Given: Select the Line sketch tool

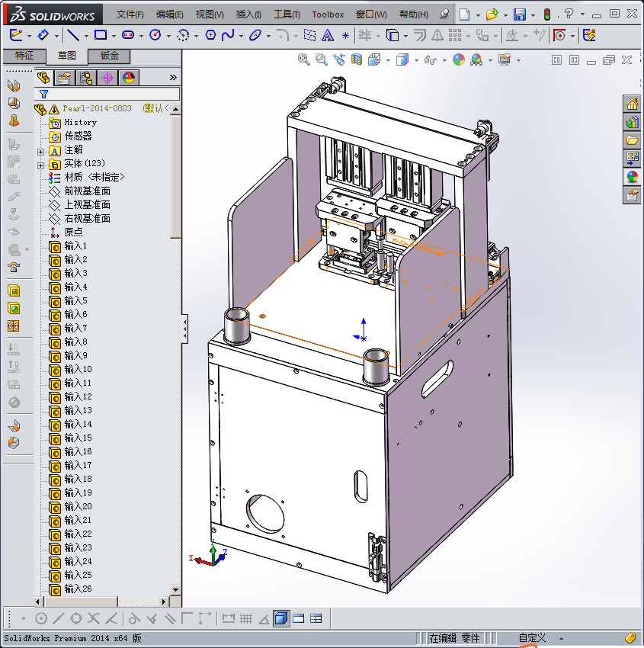Looking at the screenshot, I should pyautogui.click(x=73, y=35).
